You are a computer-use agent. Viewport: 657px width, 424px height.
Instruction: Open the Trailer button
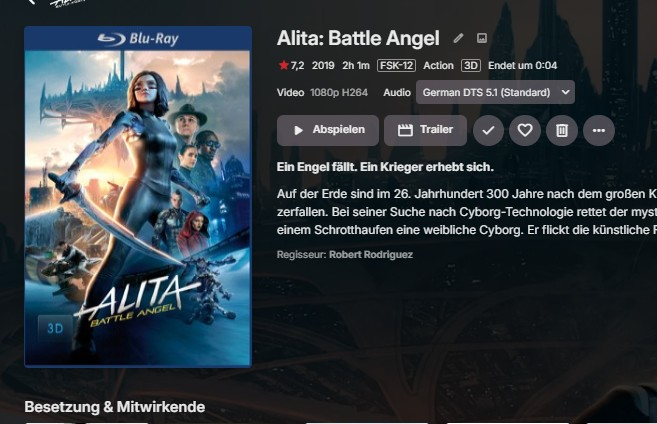point(425,130)
